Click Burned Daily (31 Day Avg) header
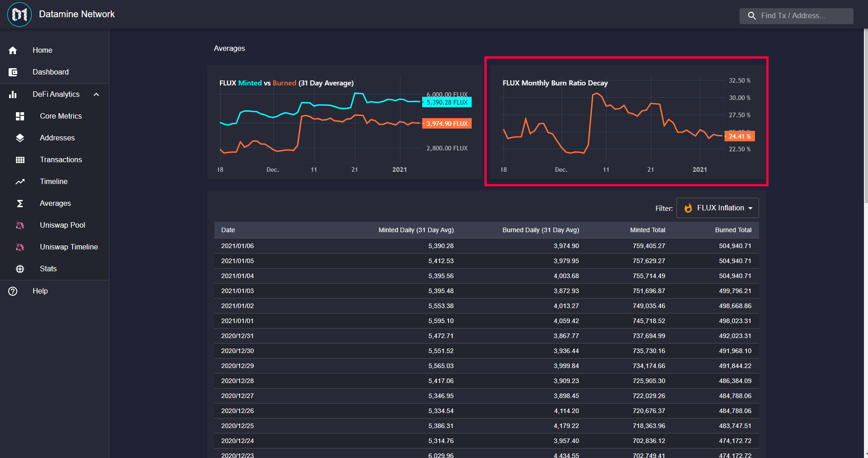Viewport: 868px width, 458px height. click(541, 230)
